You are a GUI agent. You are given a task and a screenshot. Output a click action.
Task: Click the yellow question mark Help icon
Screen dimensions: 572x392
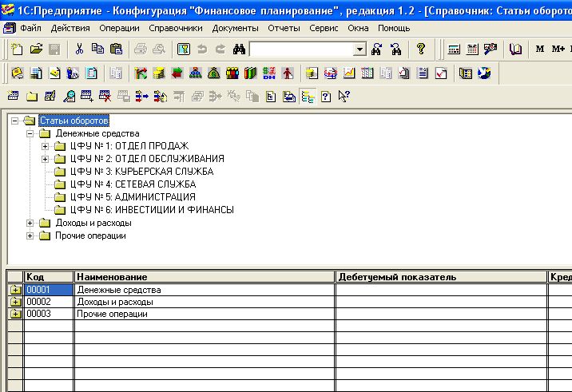tap(420, 49)
